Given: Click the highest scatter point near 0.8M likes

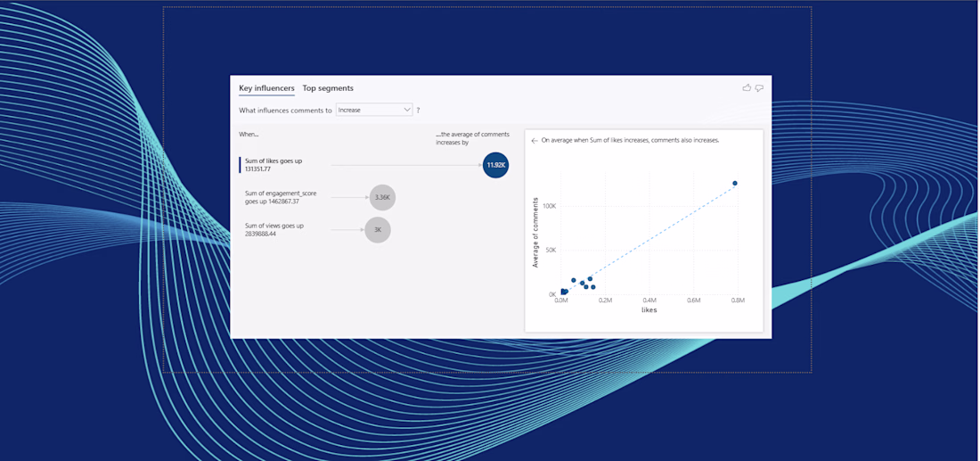Looking at the screenshot, I should pyautogui.click(x=735, y=184).
